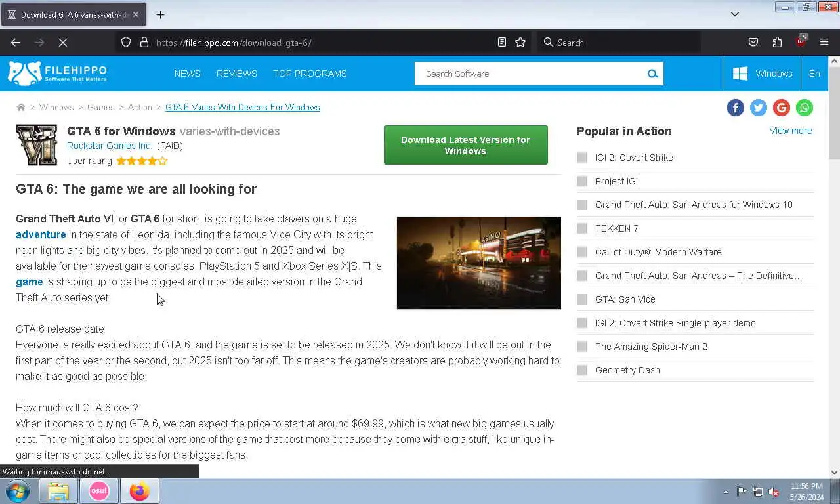Click the adventure link in description
The width and height of the screenshot is (840, 504).
coord(41,234)
